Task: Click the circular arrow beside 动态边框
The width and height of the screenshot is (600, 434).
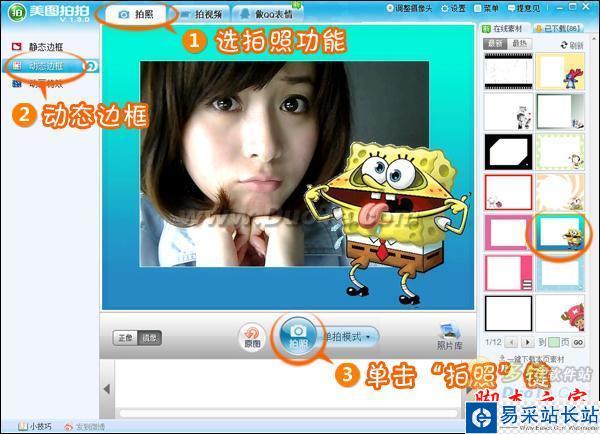Action: [91, 67]
